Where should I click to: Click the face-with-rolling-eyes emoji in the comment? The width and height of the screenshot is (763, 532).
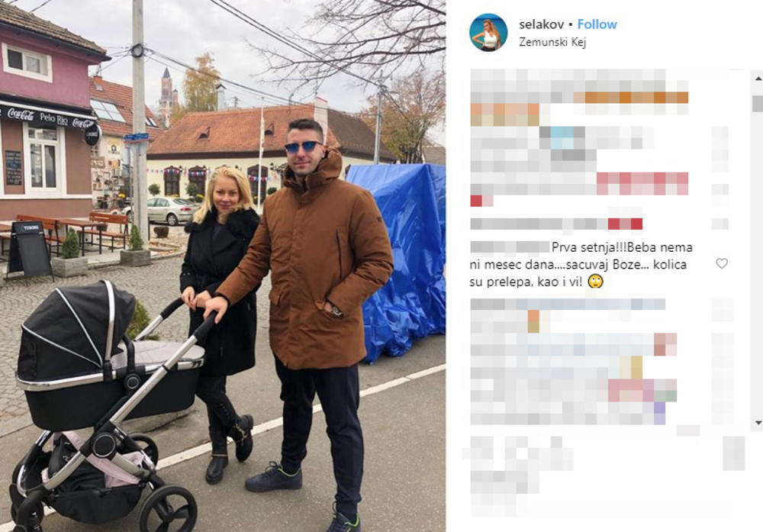tap(595, 282)
